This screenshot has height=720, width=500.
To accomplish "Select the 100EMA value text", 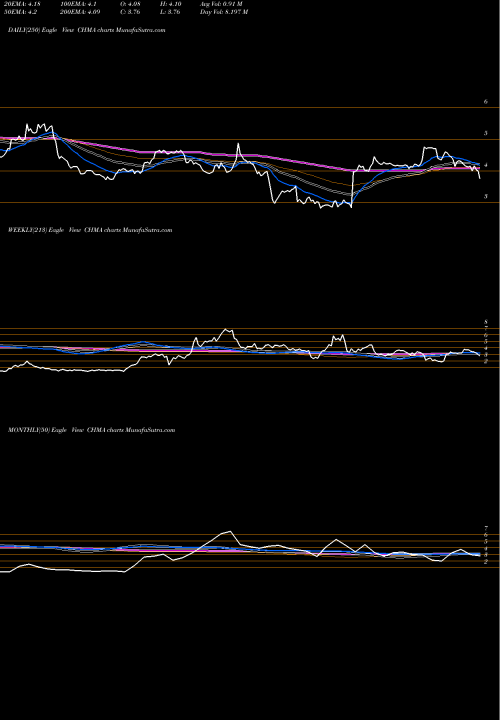I will 78,4.
